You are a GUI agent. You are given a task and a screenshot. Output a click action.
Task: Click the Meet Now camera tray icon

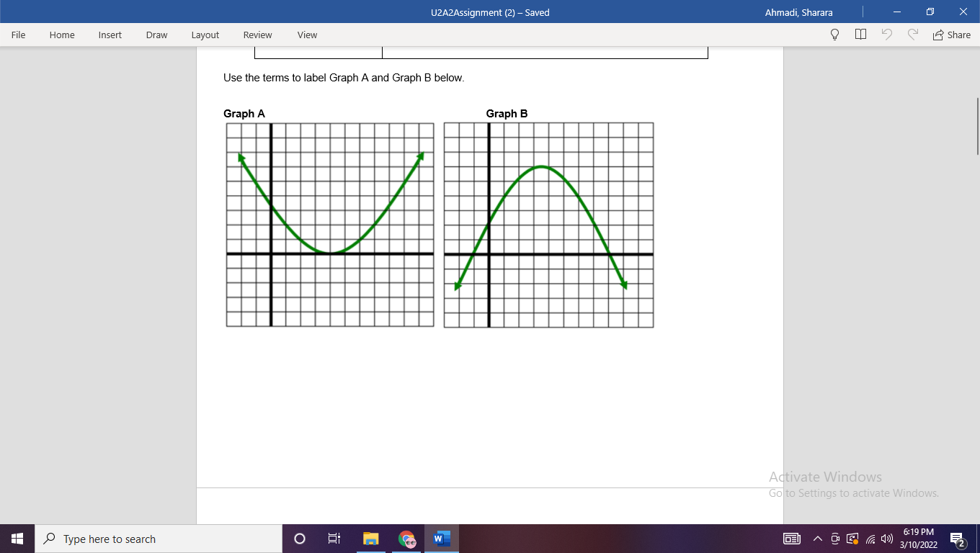(x=835, y=539)
